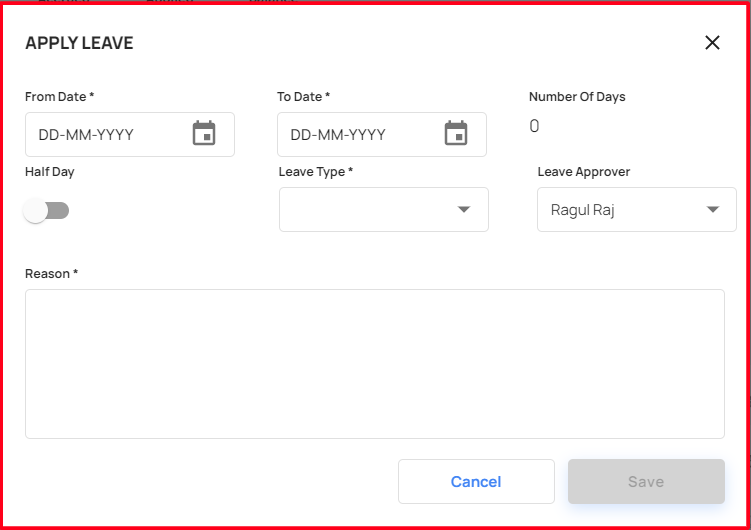Viewport: 751px width, 530px height.
Task: Open the To Date calendar picker icon
Action: 456,133
